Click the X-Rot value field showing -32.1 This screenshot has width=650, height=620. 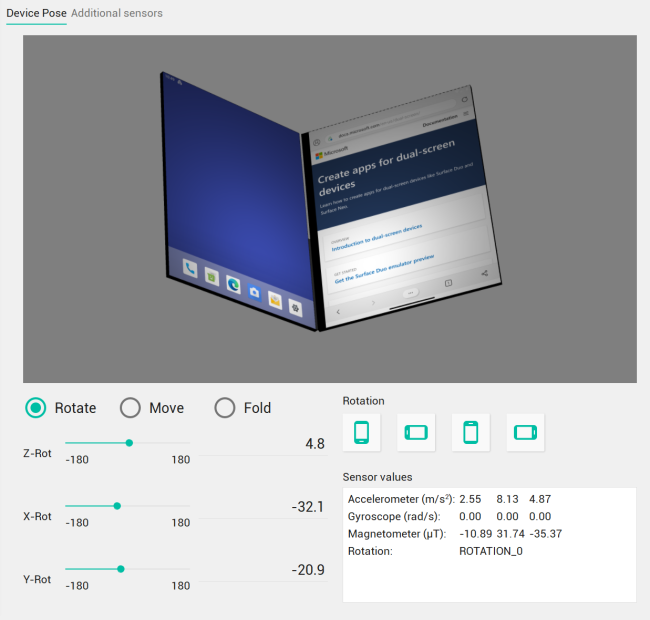click(x=263, y=507)
